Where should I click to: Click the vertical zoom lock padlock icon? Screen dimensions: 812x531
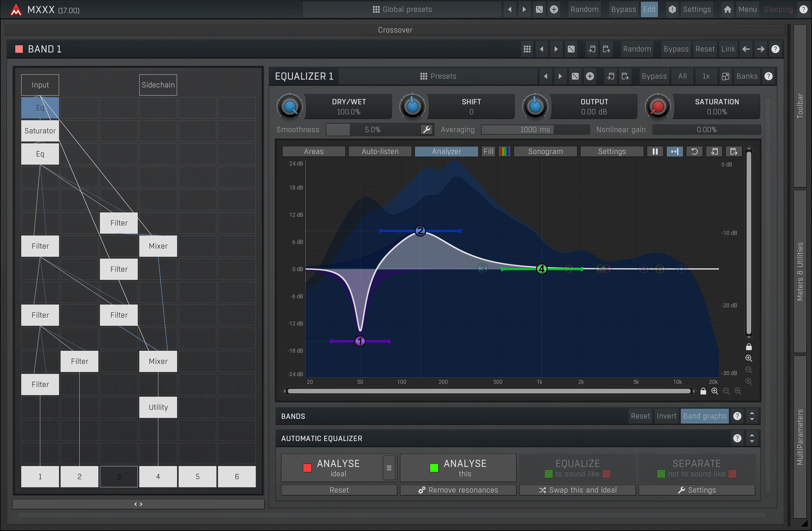[749, 347]
